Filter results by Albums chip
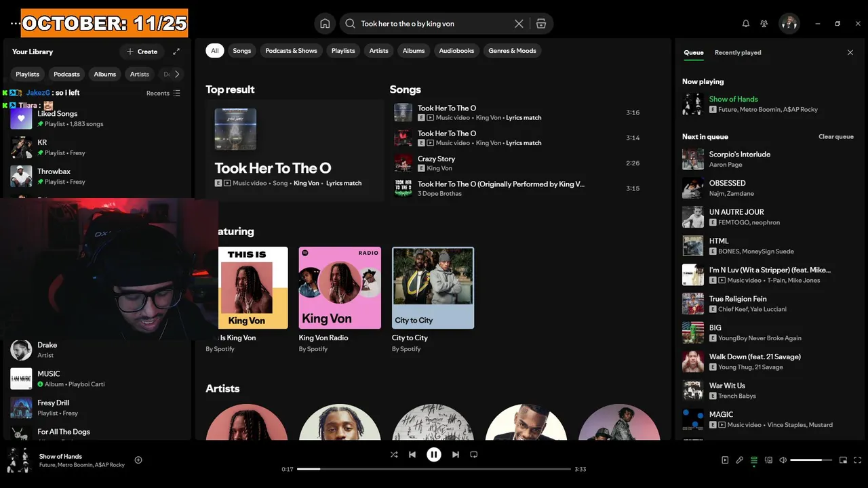The image size is (868, 488). (414, 51)
